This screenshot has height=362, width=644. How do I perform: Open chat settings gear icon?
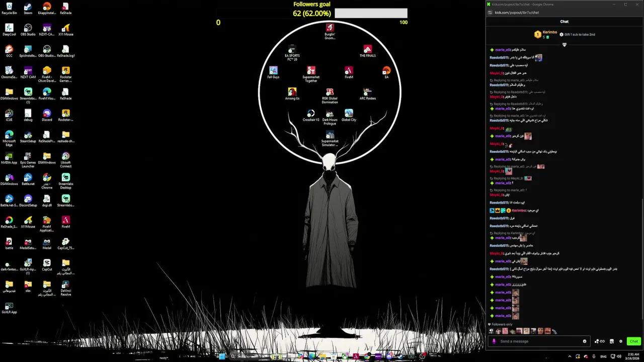coord(621,341)
